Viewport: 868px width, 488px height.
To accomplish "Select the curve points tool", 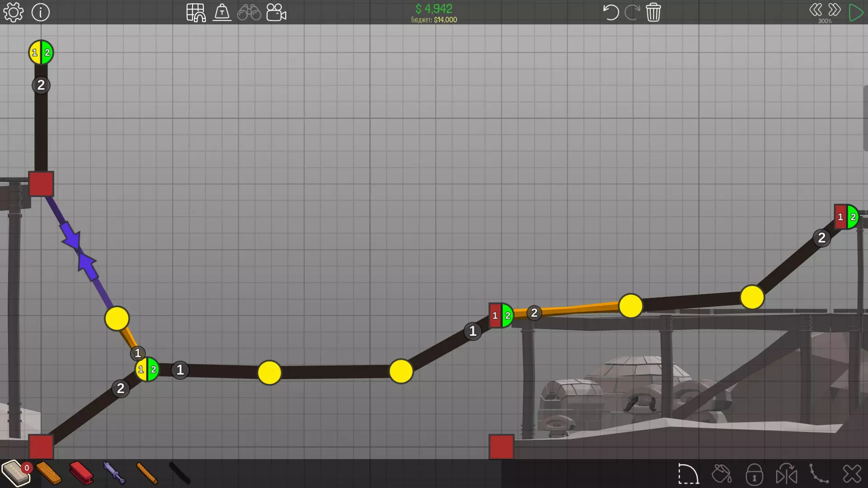I will point(819,474).
